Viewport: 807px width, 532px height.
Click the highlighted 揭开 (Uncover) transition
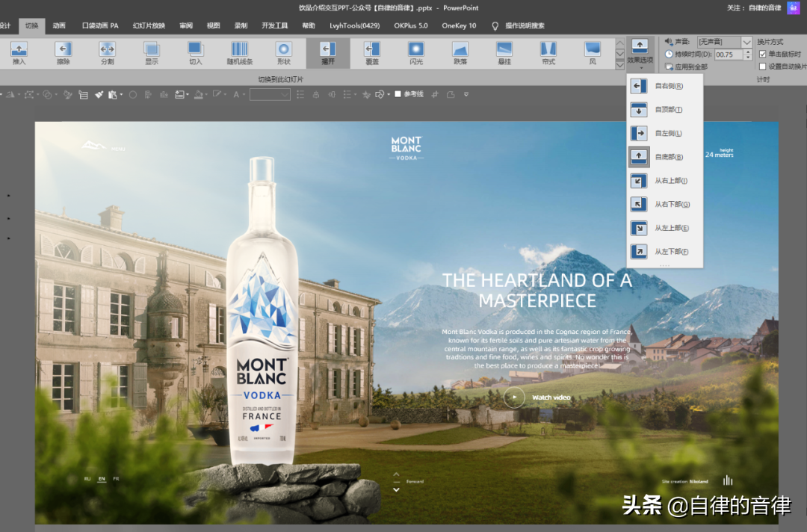(328, 53)
